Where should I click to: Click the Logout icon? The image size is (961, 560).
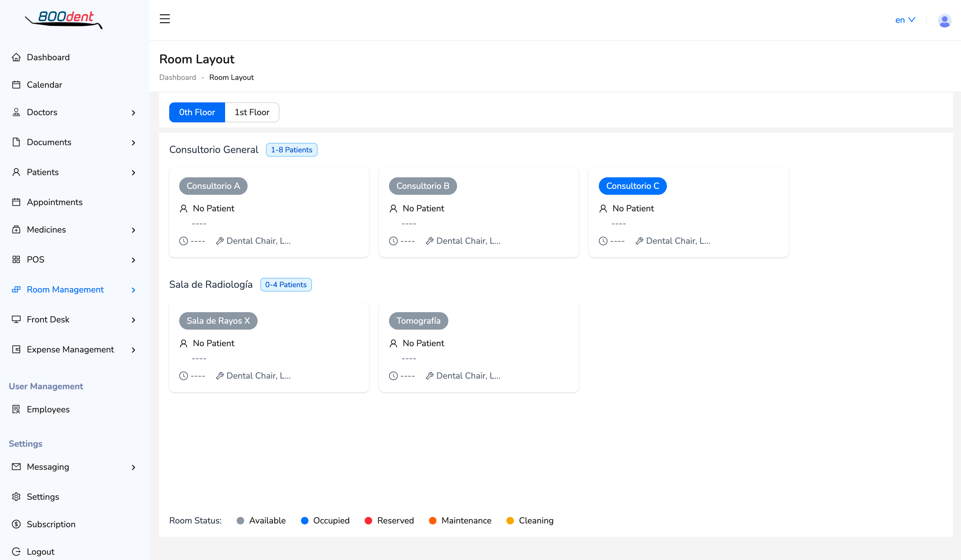coord(16,552)
